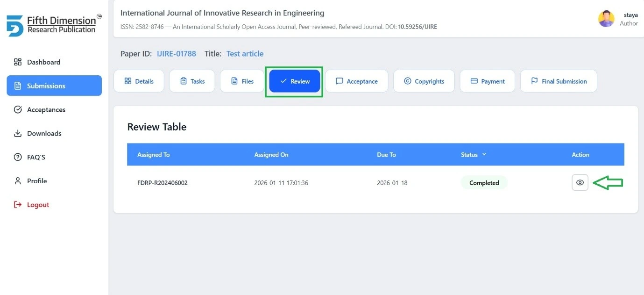View review via the eye icon

pyautogui.click(x=580, y=182)
